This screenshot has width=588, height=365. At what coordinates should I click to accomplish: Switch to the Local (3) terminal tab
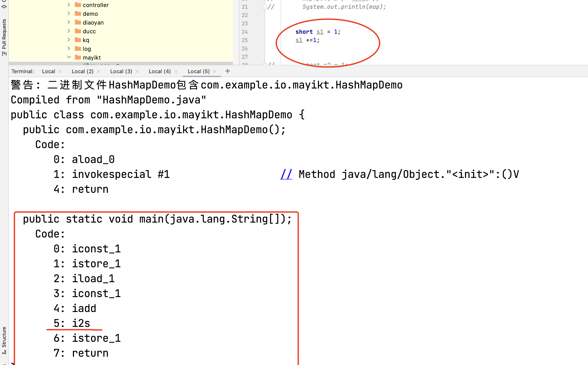coord(121,71)
